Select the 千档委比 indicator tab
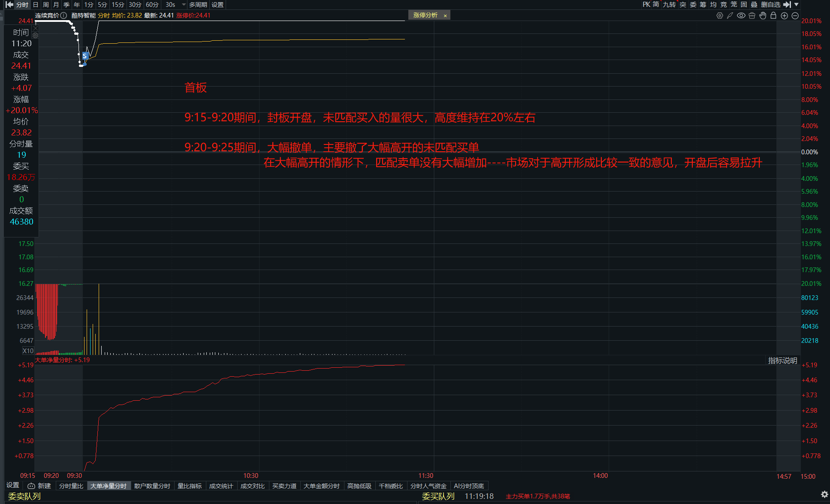 point(390,486)
